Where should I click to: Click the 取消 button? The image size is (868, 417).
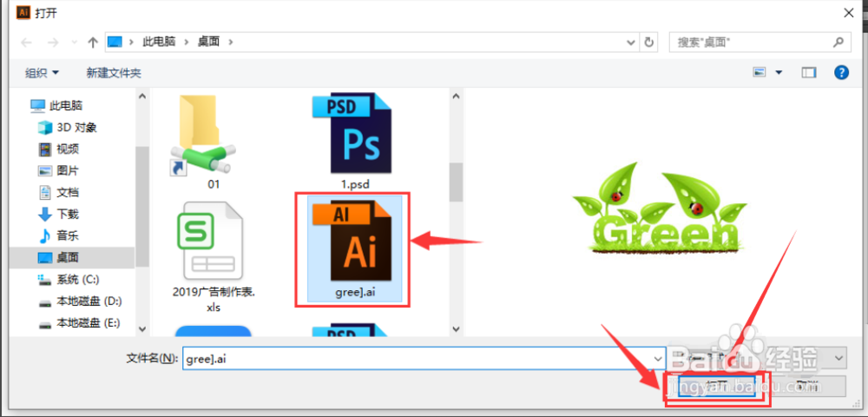tap(807, 386)
